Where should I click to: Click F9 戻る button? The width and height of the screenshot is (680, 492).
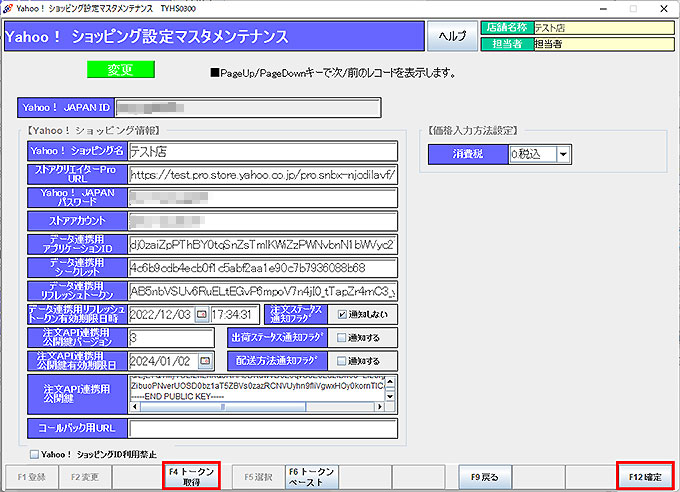(485, 477)
